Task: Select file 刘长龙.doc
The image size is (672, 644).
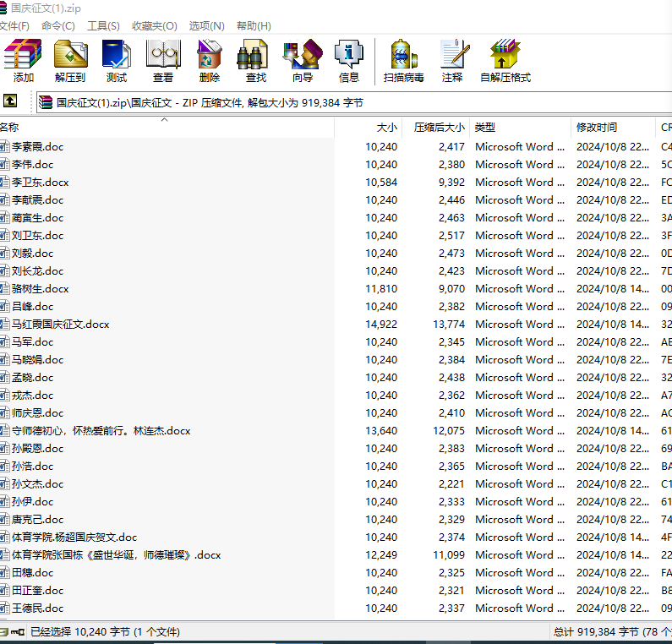Action: [x=37, y=271]
